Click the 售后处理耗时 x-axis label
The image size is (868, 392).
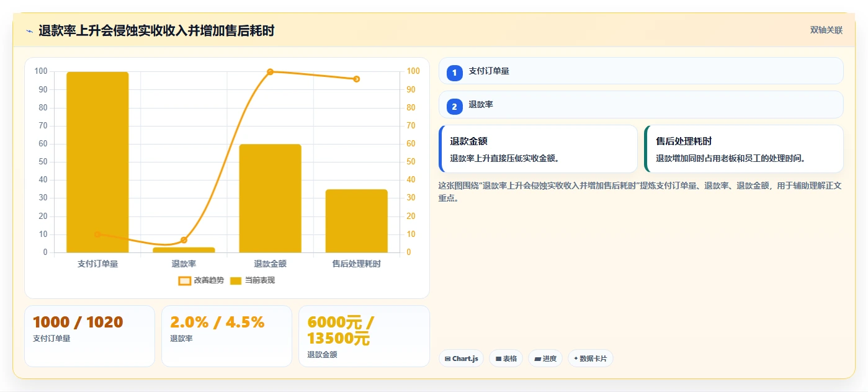pyautogui.click(x=357, y=264)
